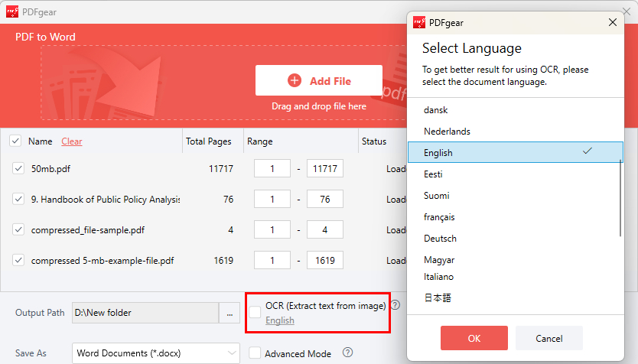Cancel the language selection dialog
This screenshot has width=638, height=364.
pyautogui.click(x=548, y=338)
